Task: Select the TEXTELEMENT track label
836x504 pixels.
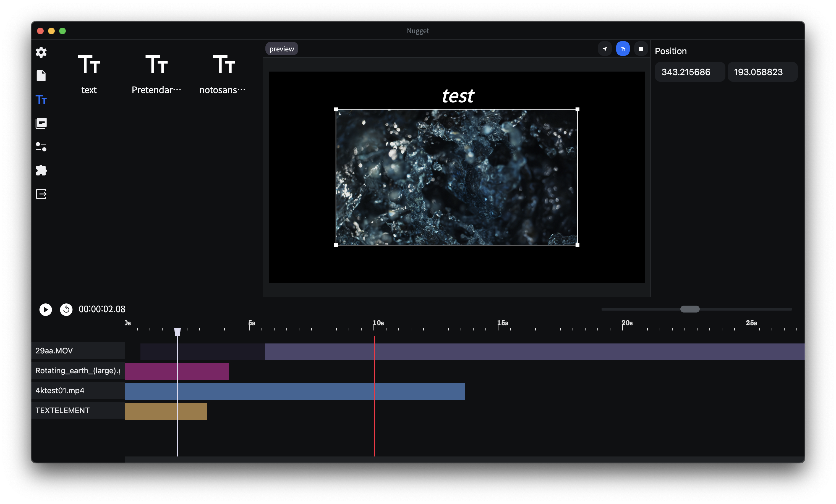Action: coord(78,410)
